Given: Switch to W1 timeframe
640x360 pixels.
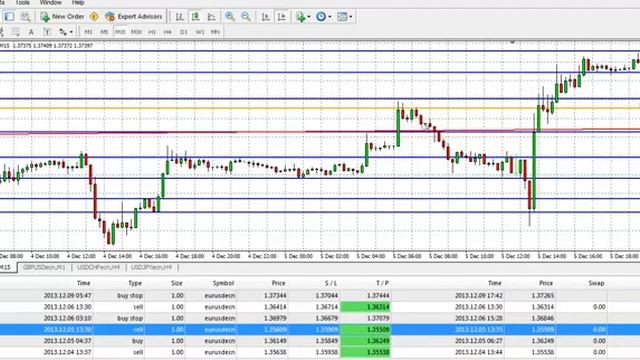Looking at the screenshot, I should tap(200, 32).
